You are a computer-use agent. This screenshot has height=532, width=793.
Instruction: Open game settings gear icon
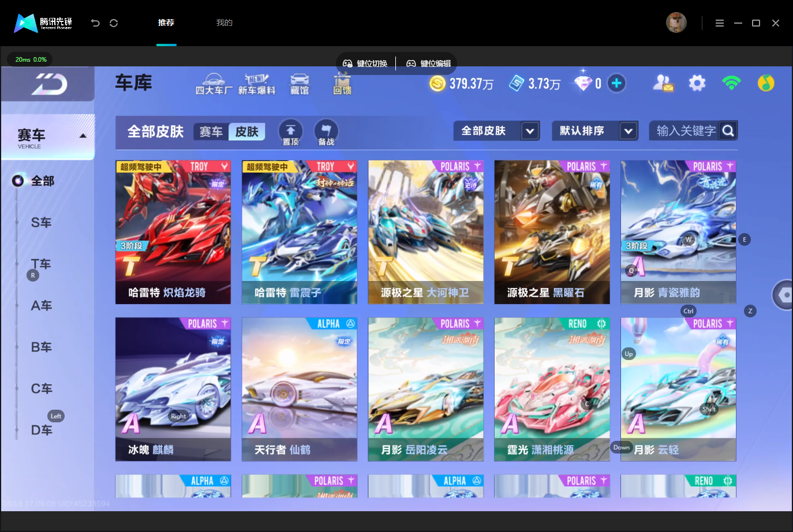(x=697, y=84)
